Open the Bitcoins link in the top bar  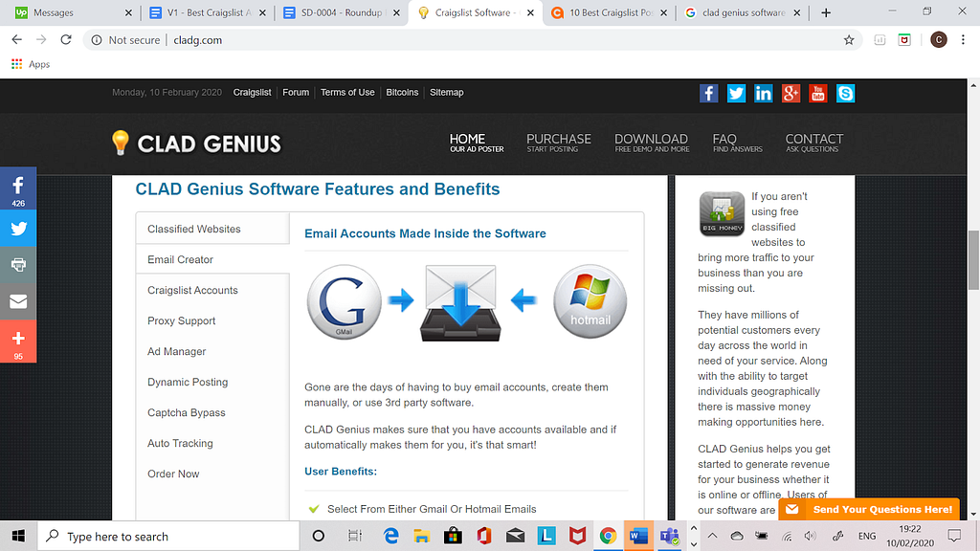(402, 93)
